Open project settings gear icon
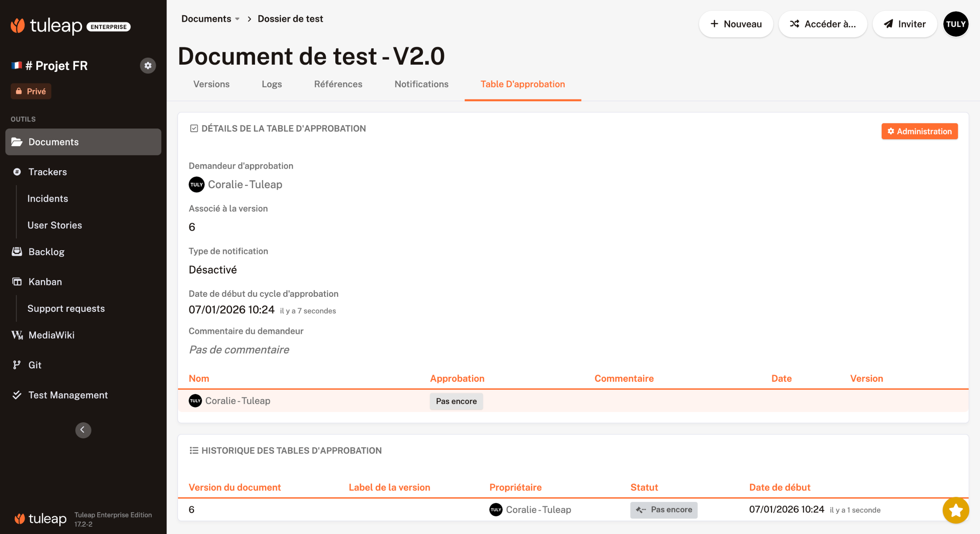 (x=148, y=65)
